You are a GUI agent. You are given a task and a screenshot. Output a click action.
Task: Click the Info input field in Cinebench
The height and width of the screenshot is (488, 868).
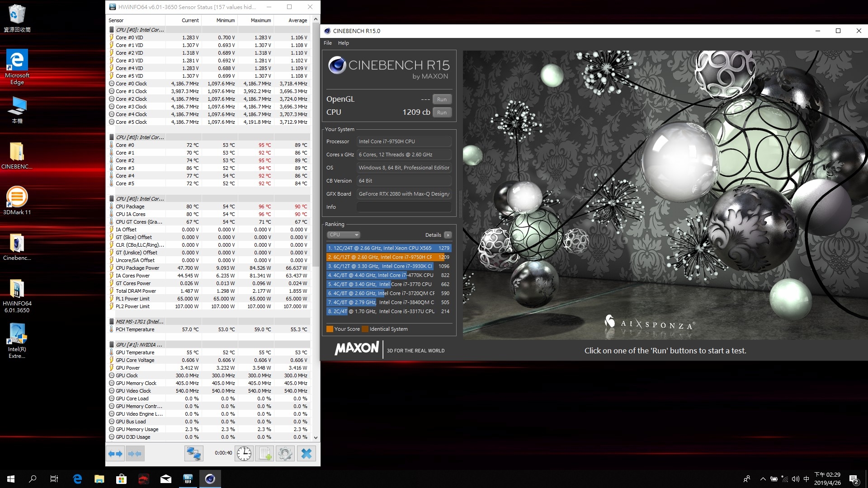click(x=404, y=207)
